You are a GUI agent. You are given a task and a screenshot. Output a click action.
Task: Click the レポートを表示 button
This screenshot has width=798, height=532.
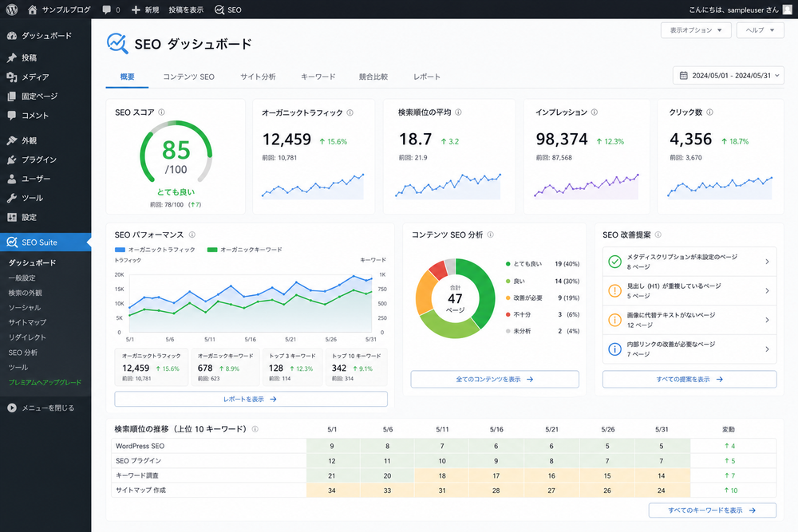(x=251, y=400)
